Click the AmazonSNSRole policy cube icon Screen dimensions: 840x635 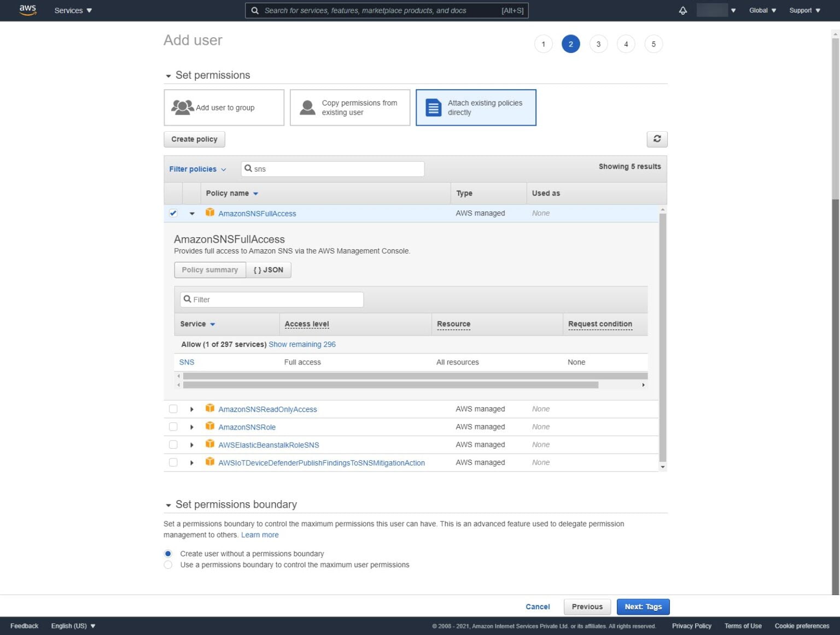click(x=210, y=427)
